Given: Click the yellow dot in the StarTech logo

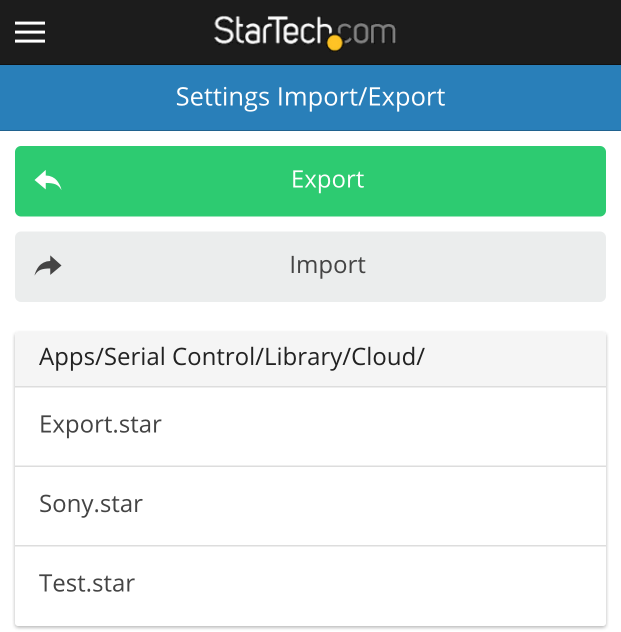Looking at the screenshot, I should point(334,42).
